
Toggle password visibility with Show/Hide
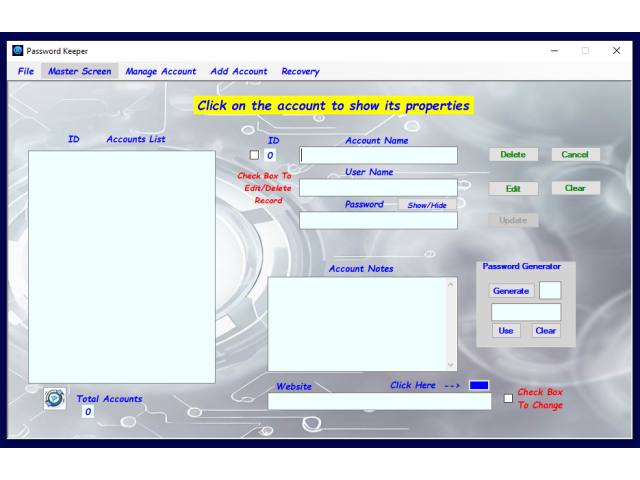(x=427, y=205)
